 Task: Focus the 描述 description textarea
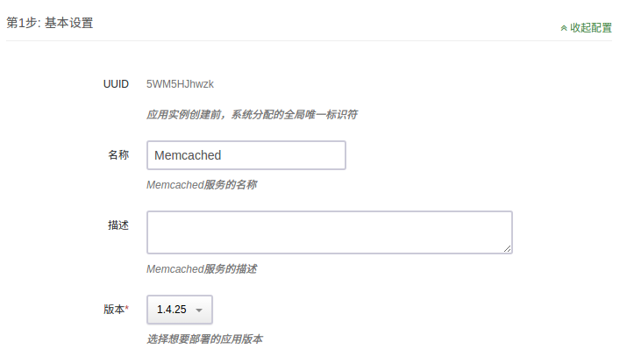[x=329, y=232]
